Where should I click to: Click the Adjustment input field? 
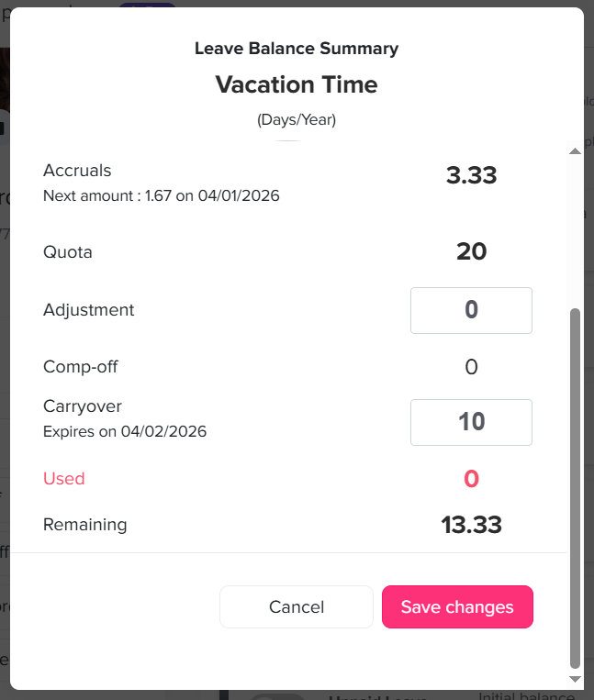tap(471, 310)
